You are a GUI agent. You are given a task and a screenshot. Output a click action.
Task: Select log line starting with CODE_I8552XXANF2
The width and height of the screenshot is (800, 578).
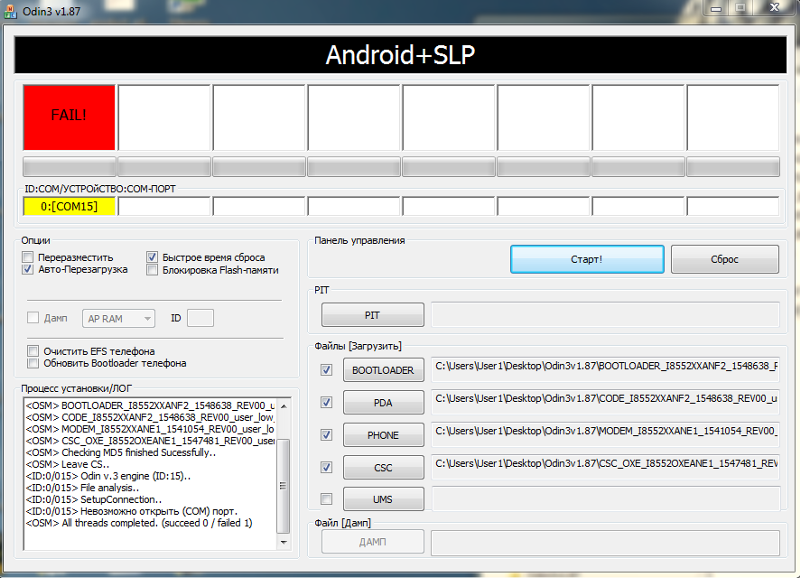(x=150, y=417)
